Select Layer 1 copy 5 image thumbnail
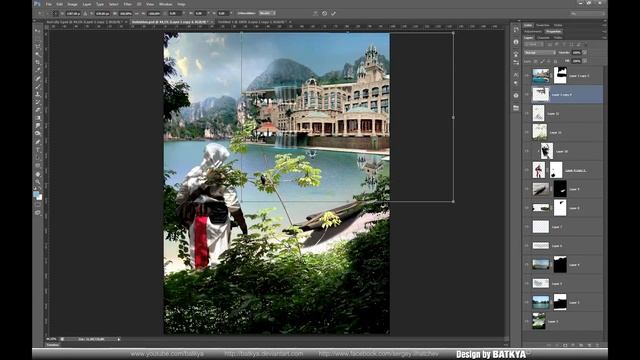640x360 pixels. [541, 76]
